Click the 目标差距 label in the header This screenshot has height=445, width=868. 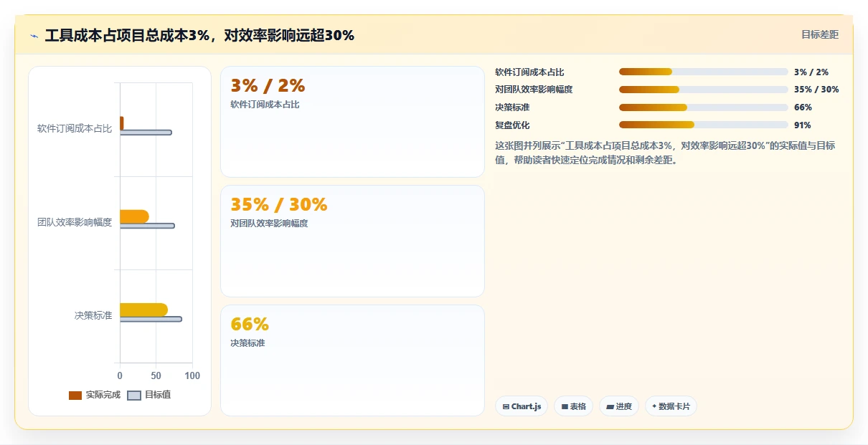(x=820, y=34)
